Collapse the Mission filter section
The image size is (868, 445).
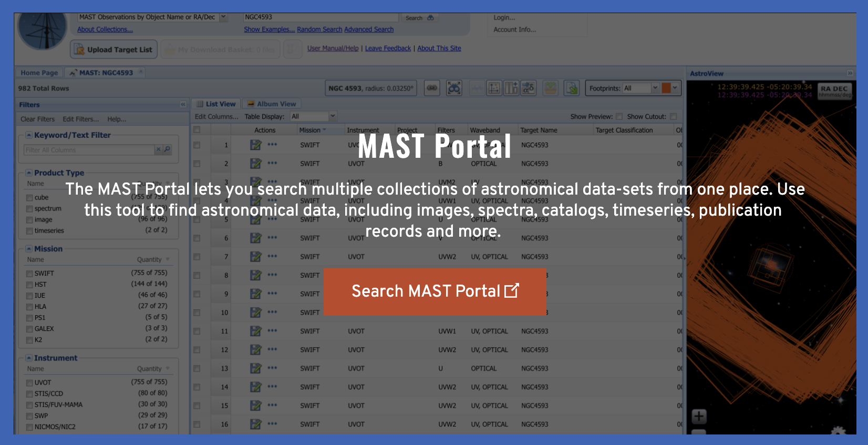(x=29, y=249)
